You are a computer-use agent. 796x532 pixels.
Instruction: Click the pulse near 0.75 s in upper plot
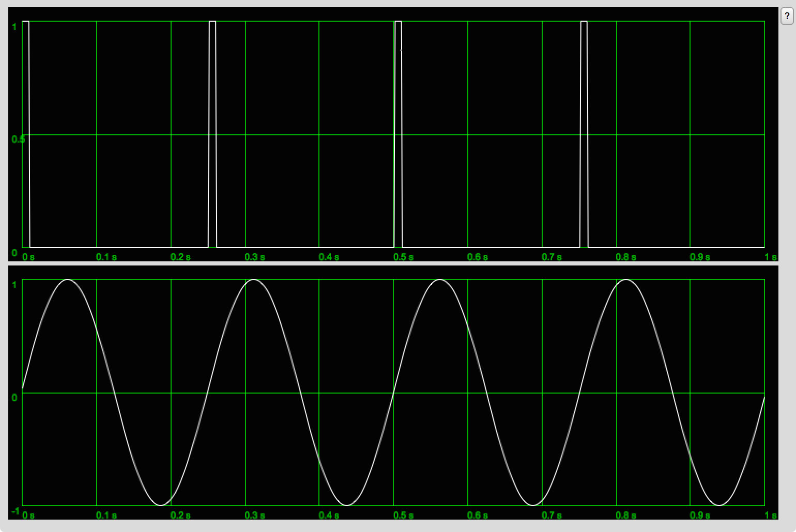click(x=584, y=134)
